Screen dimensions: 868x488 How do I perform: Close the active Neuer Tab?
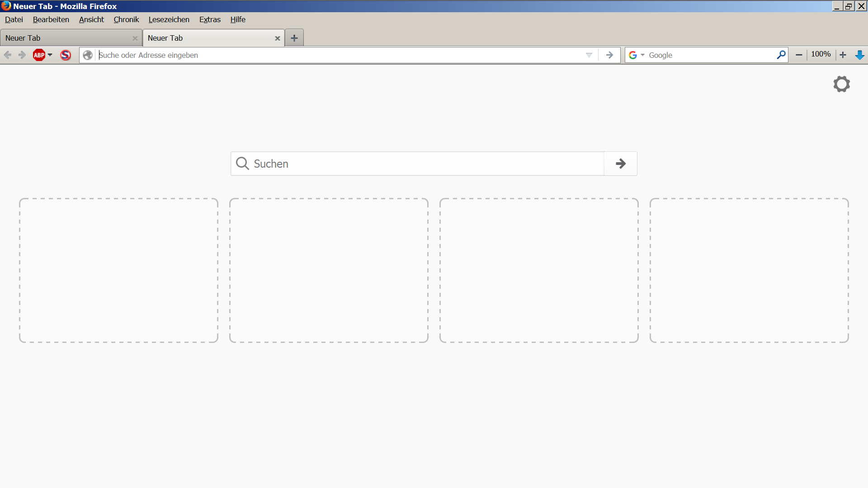pyautogui.click(x=277, y=38)
